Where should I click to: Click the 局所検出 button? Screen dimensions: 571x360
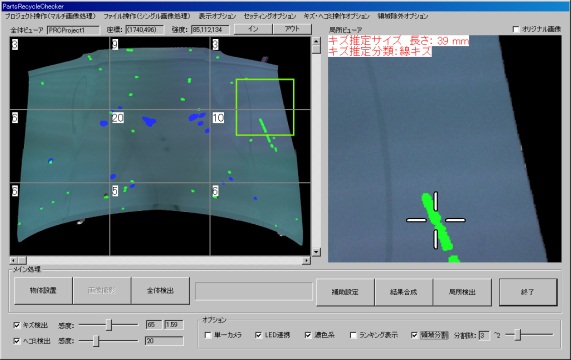(462, 292)
